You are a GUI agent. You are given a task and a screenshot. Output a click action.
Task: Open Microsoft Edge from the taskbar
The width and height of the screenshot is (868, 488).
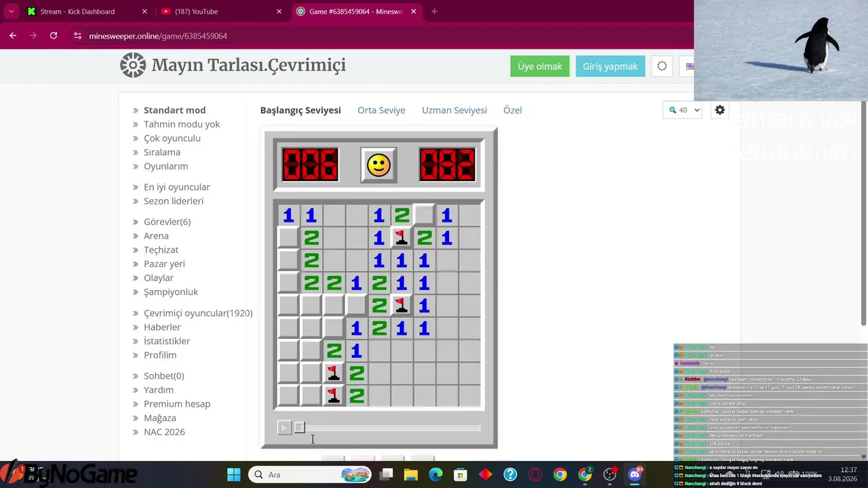tap(435, 474)
